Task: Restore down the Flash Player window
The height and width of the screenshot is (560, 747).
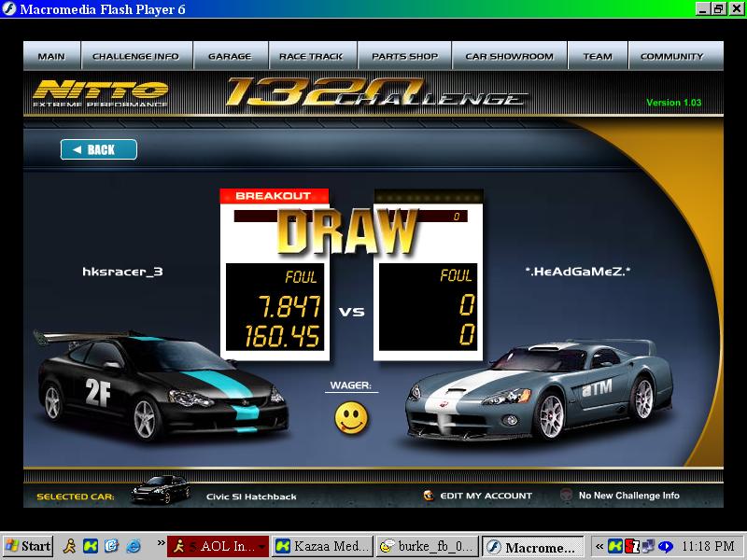Action: [x=719, y=9]
